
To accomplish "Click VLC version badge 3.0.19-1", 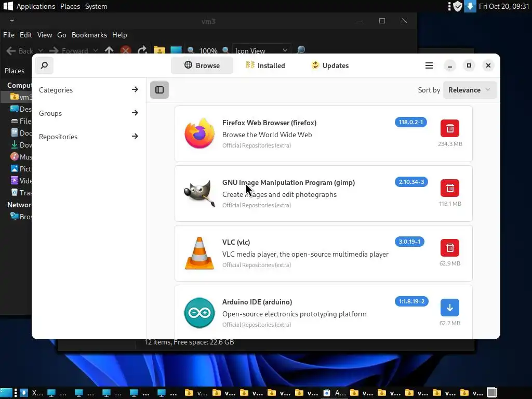I will pos(409,242).
